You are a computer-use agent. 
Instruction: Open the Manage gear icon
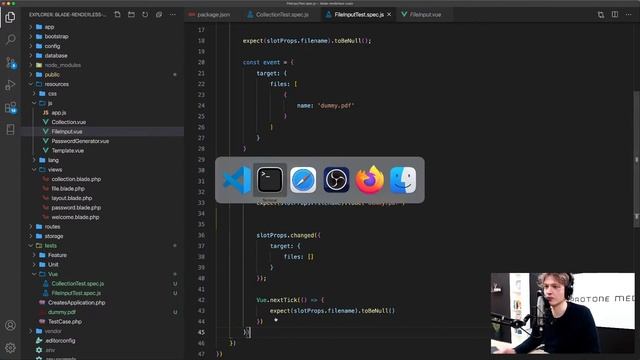(10, 348)
